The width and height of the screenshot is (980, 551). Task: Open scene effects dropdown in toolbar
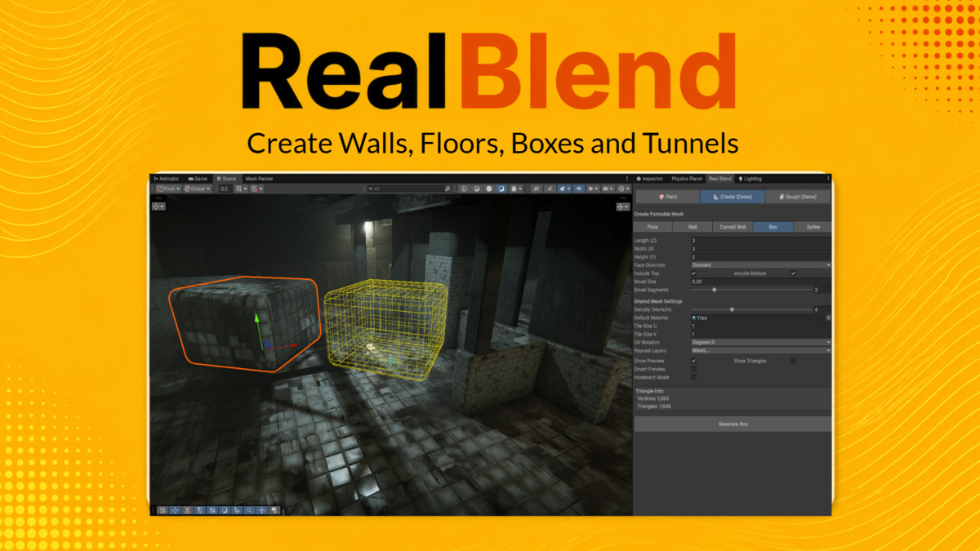(x=564, y=189)
